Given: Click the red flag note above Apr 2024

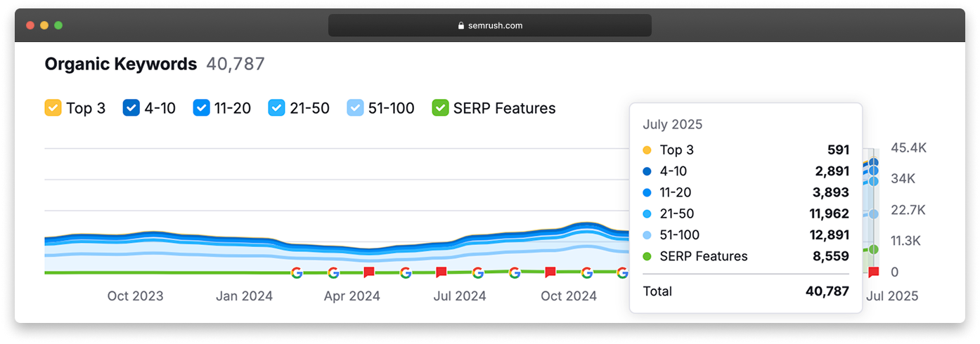Looking at the screenshot, I should click(x=369, y=272).
